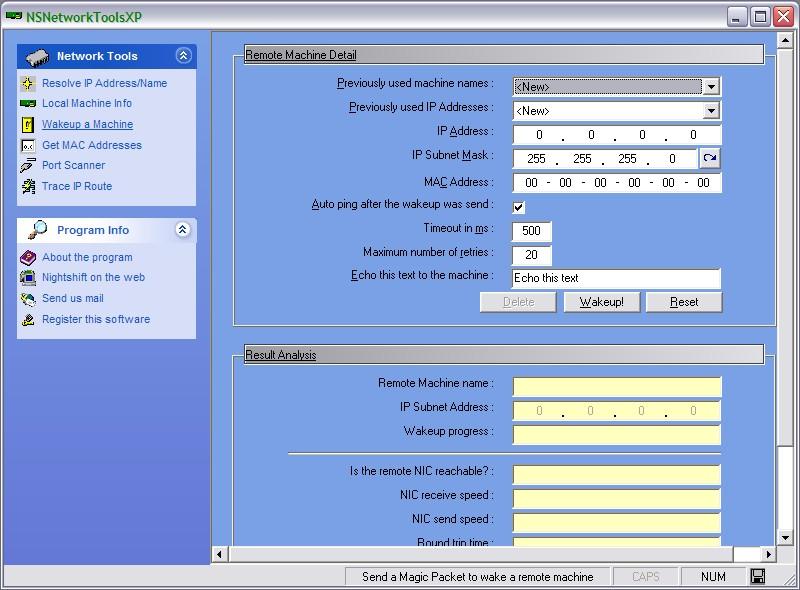Viewport: 800px width, 590px height.
Task: Click the Wakeup! button
Action: click(602, 302)
